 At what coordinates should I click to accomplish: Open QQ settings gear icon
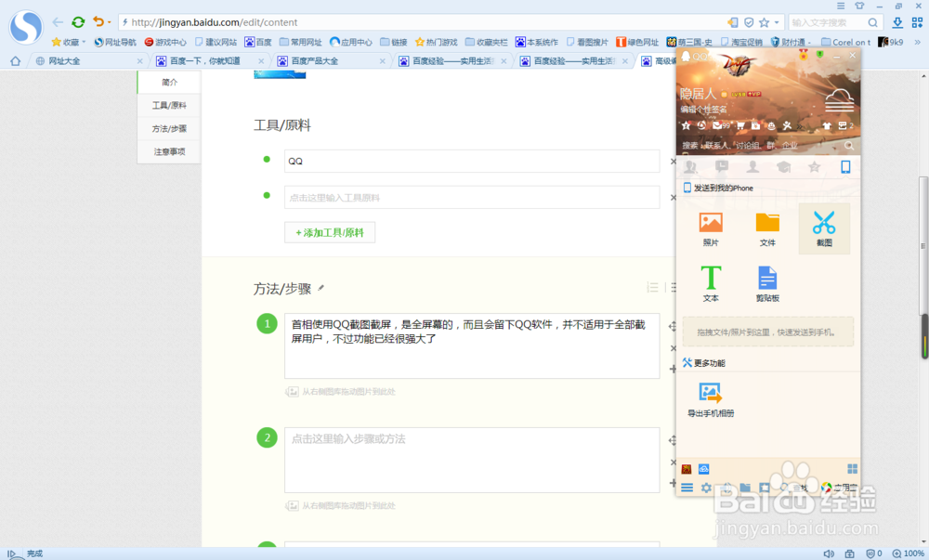[706, 487]
